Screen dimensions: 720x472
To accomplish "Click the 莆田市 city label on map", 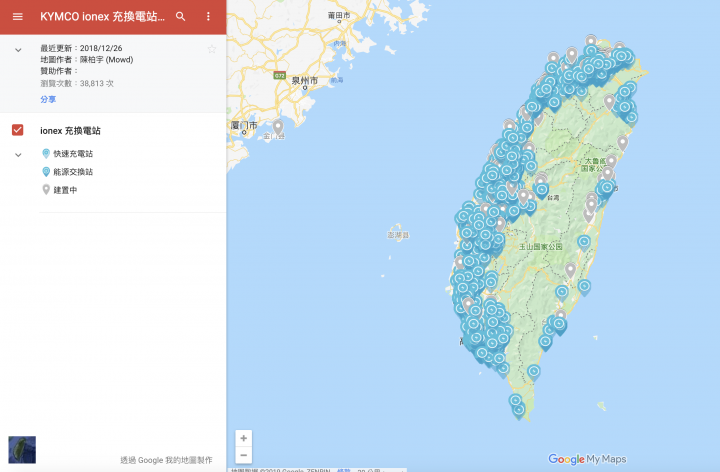I will click(x=339, y=15).
